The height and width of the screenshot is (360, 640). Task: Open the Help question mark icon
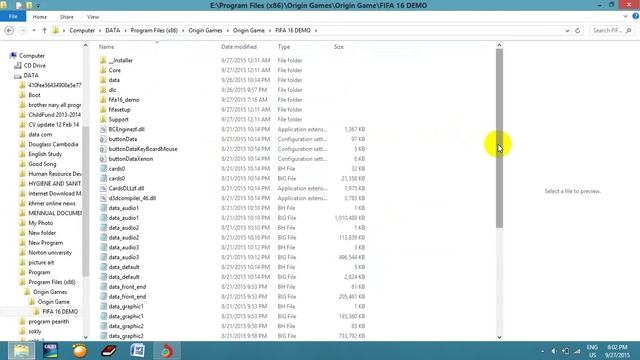click(x=636, y=16)
